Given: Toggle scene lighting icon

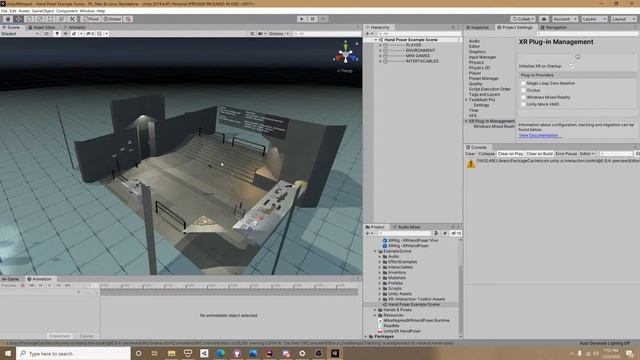Looking at the screenshot, I should click(x=57, y=33).
